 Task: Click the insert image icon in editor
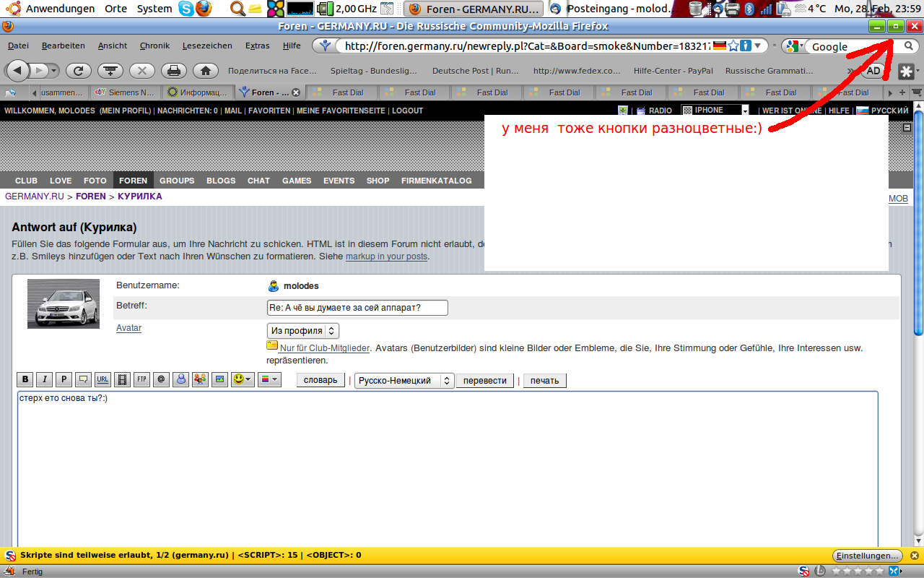[219, 379]
